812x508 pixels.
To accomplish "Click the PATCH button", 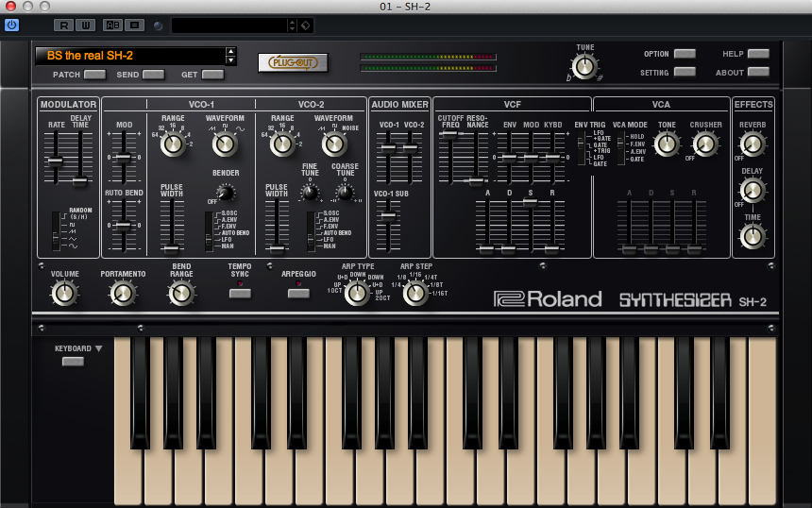I will coord(94,75).
